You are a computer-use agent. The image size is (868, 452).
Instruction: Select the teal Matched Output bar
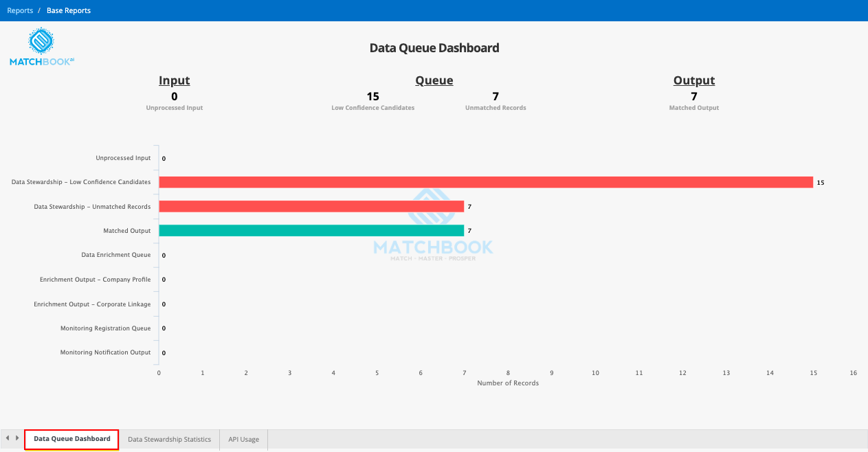(311, 231)
